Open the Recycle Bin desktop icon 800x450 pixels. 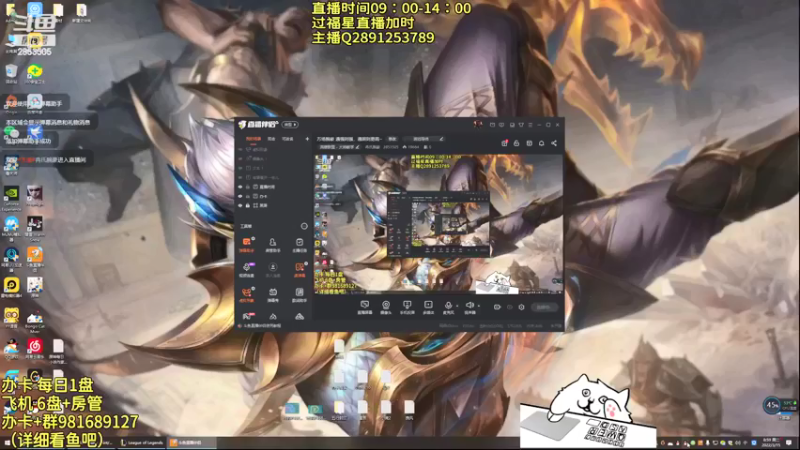tap(11, 73)
